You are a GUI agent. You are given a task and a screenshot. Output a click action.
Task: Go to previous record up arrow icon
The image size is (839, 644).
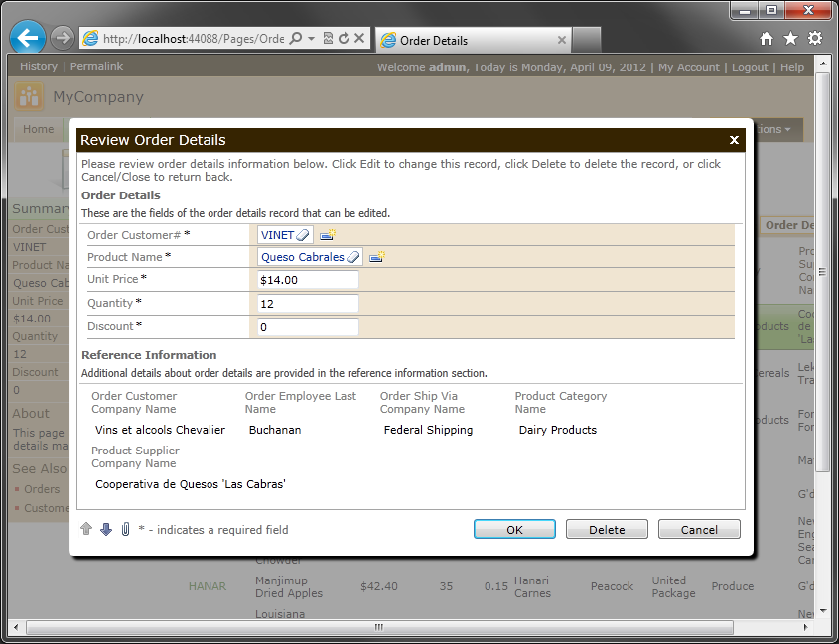(x=86, y=529)
